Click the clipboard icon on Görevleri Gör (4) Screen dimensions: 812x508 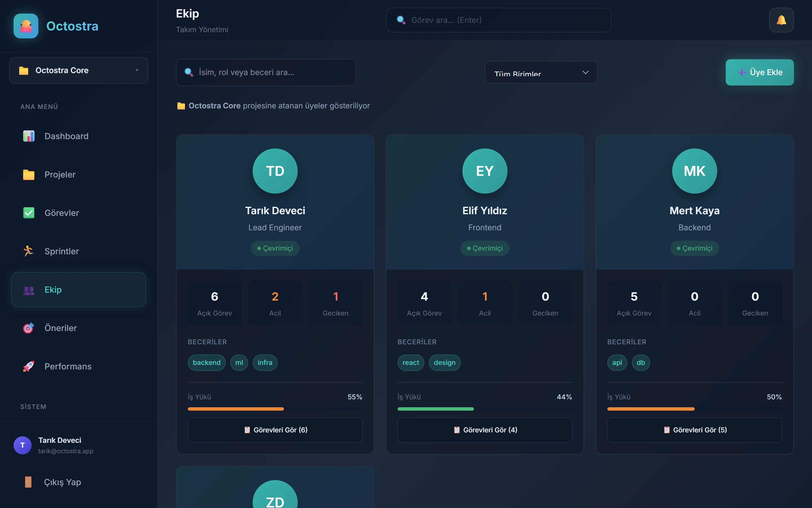457,430
